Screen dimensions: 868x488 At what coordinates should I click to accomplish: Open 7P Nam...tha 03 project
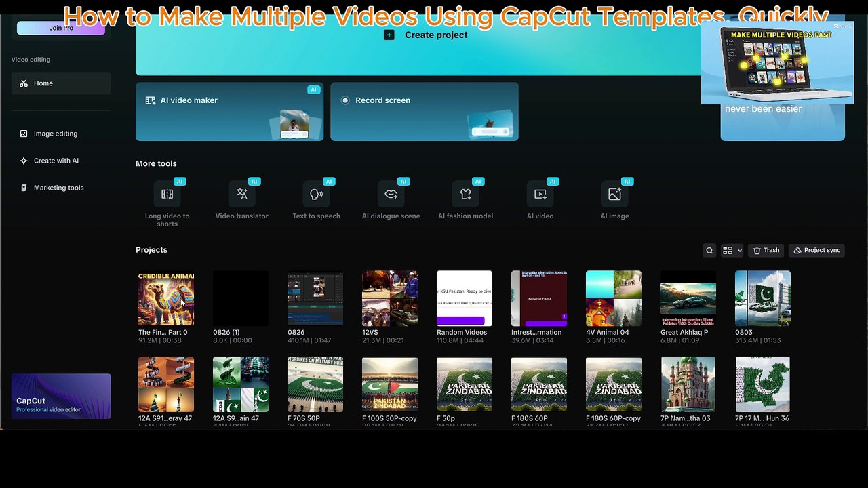[688, 384]
